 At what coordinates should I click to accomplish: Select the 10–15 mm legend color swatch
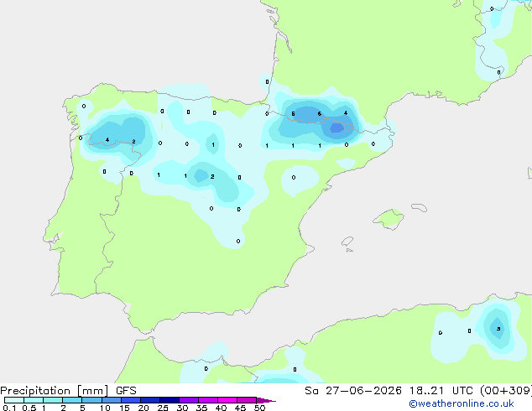111,400
